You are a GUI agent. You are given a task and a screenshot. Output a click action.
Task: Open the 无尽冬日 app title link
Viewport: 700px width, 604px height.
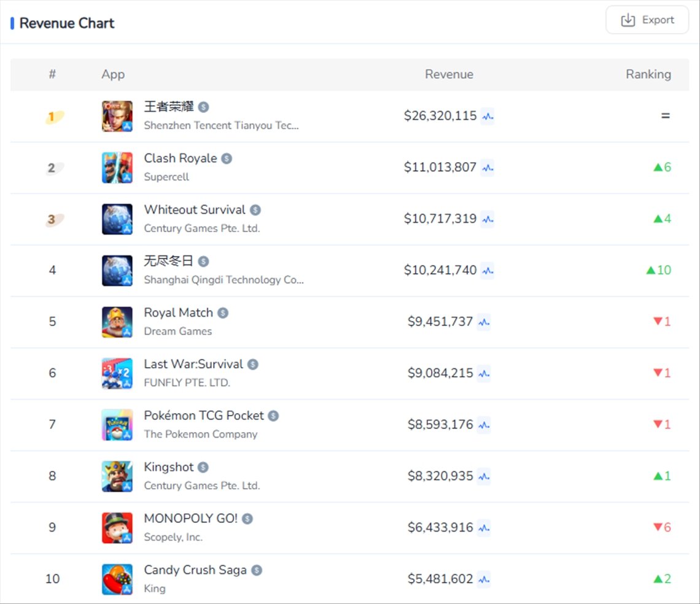coord(168,261)
